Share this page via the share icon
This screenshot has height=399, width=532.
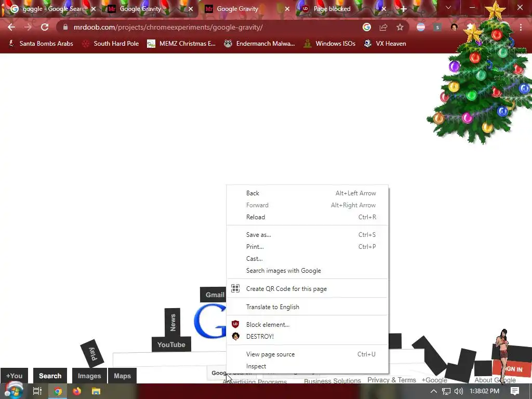click(383, 27)
